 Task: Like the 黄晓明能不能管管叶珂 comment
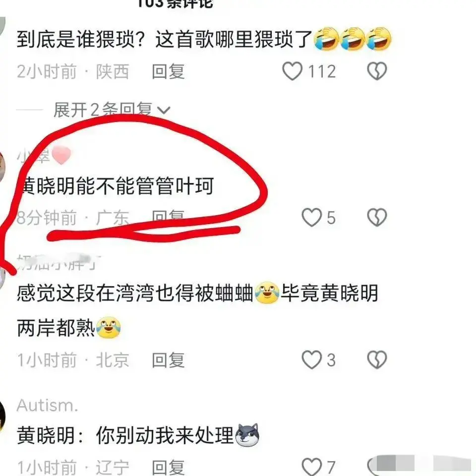[x=311, y=217]
